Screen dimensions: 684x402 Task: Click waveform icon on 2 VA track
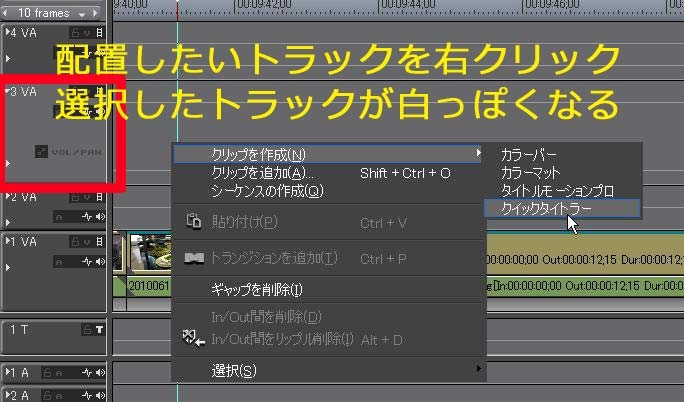87,217
